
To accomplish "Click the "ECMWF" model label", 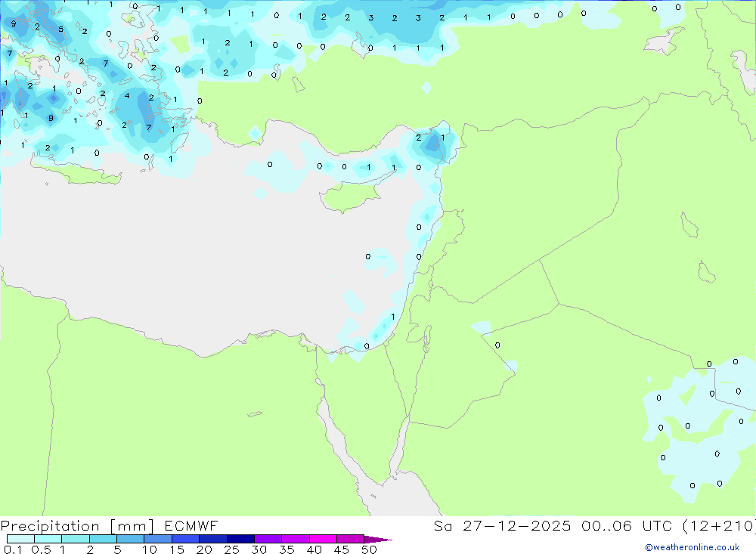I will [x=191, y=525].
